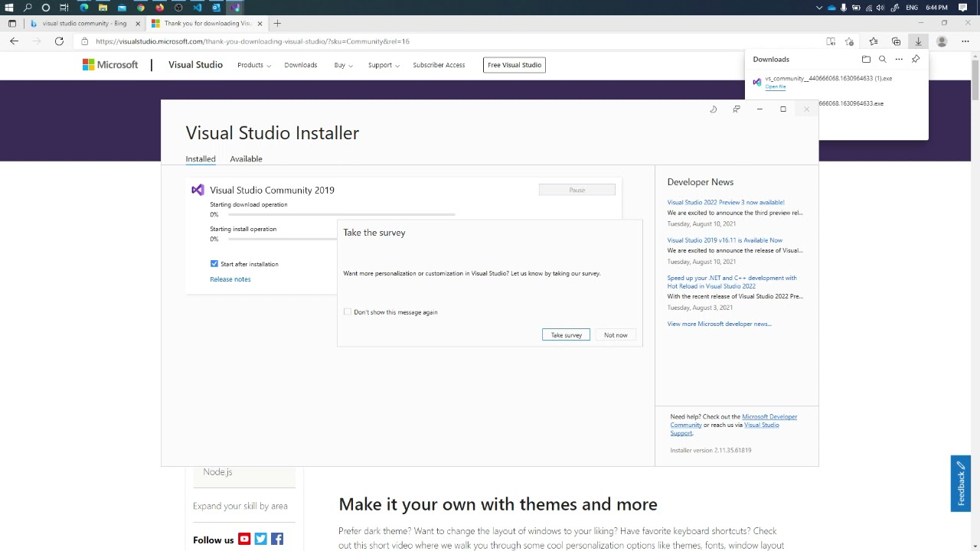Switch to the Available tab
Image resolution: width=980 pixels, height=551 pixels.
[246, 158]
